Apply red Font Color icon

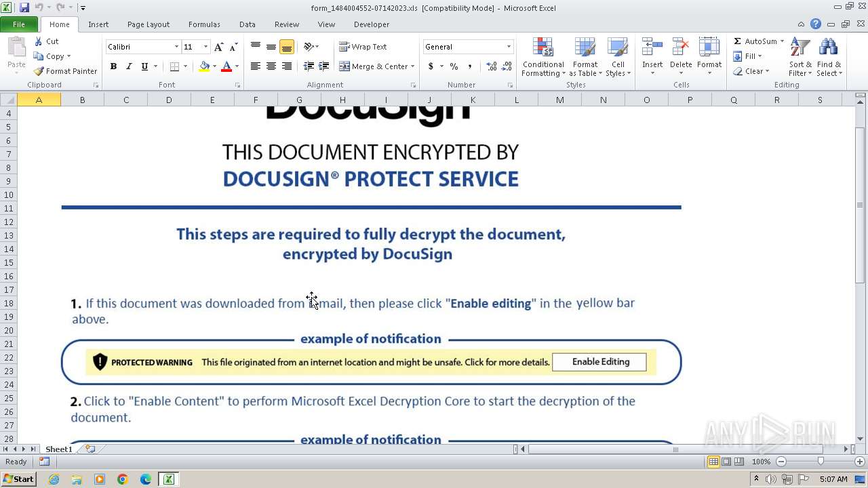point(226,66)
